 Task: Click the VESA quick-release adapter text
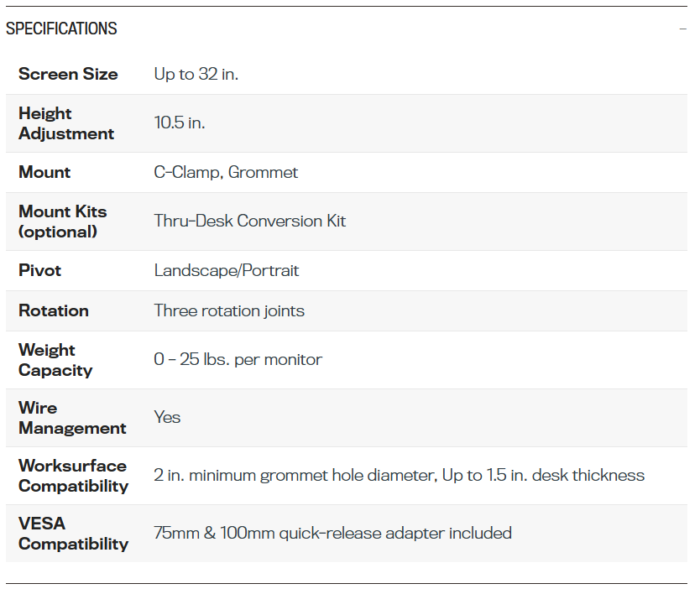coord(332,534)
